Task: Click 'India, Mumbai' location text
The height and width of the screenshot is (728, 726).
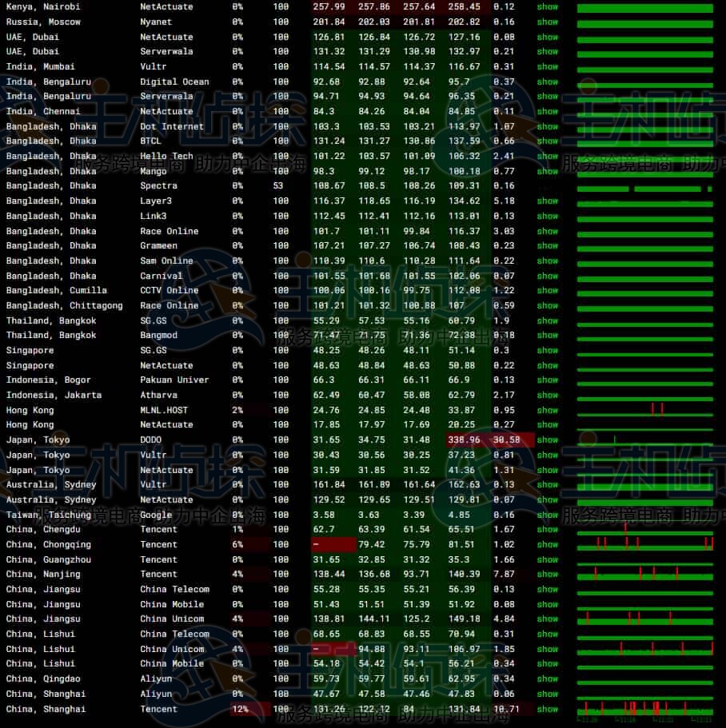Action: pyautogui.click(x=40, y=67)
